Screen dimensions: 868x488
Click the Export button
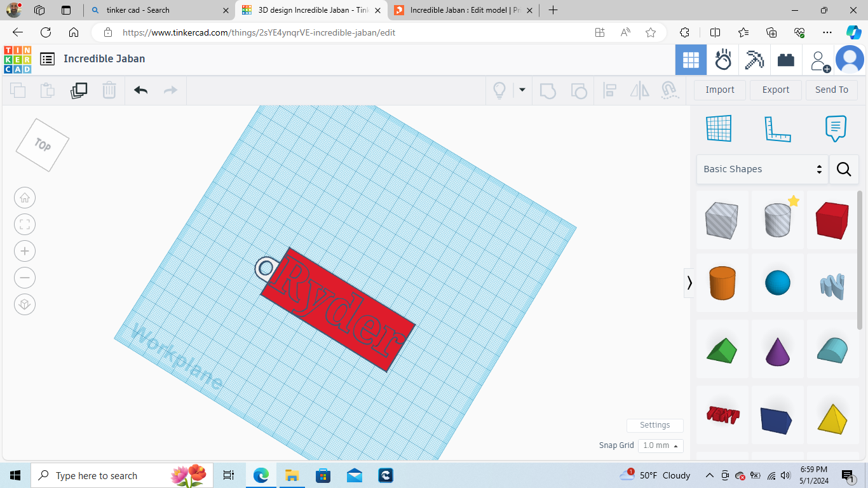pos(776,90)
